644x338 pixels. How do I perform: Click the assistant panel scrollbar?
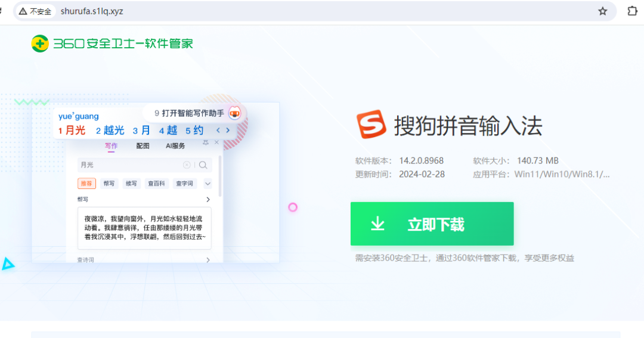click(x=220, y=176)
